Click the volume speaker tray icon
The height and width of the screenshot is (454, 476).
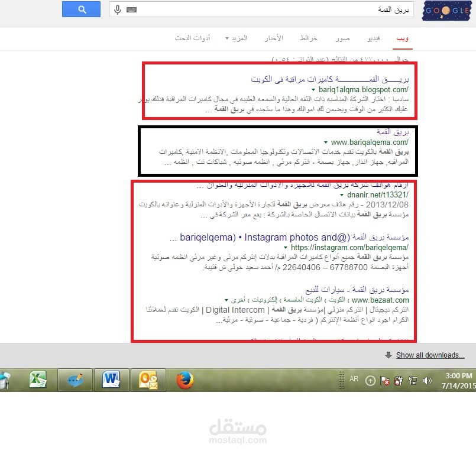[427, 381]
